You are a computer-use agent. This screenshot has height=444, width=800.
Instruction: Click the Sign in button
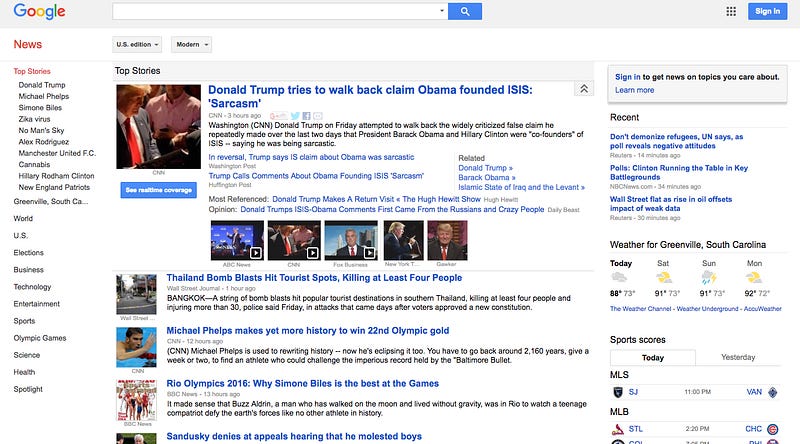point(767,11)
